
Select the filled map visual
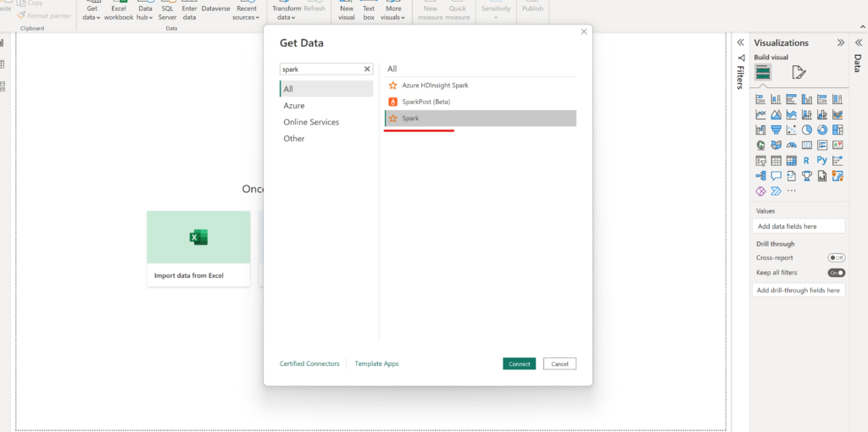[776, 146]
